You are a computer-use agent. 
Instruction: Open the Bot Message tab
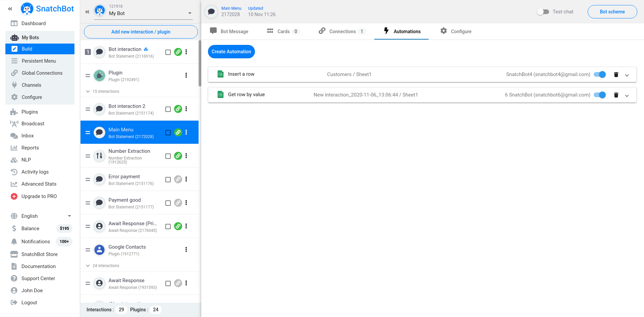(x=229, y=31)
